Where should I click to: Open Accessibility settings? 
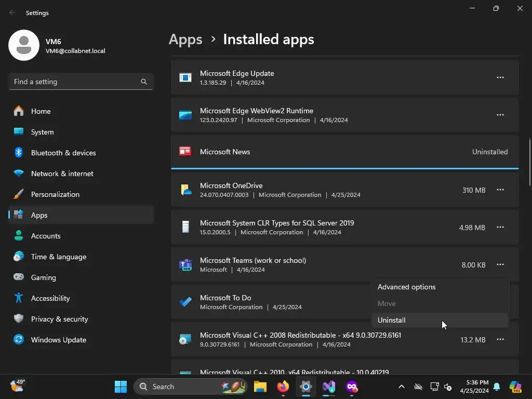pos(81,298)
